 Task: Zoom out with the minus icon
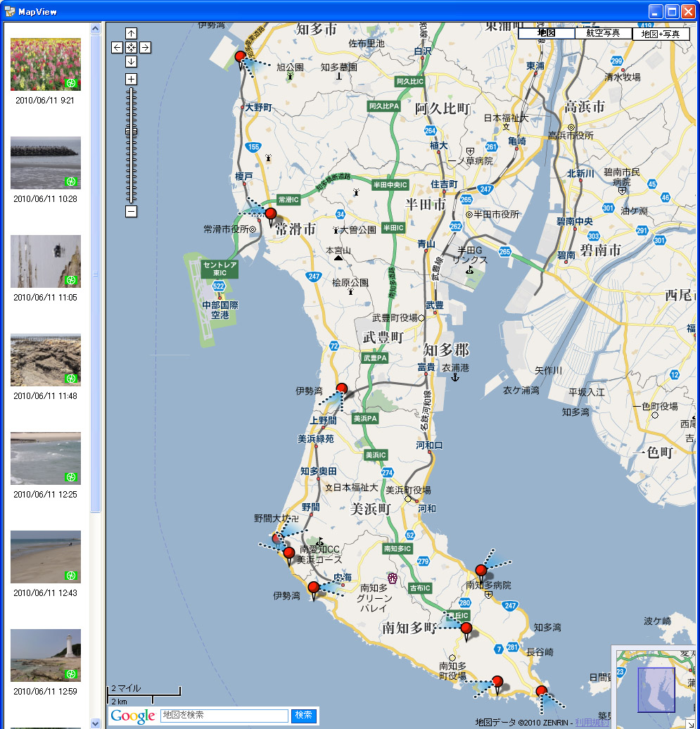click(x=130, y=211)
